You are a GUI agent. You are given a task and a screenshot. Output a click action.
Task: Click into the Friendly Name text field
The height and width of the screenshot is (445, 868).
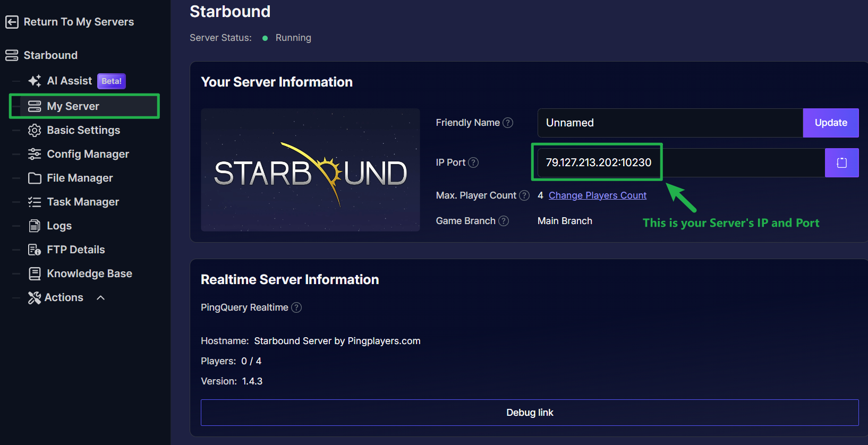[x=669, y=123]
